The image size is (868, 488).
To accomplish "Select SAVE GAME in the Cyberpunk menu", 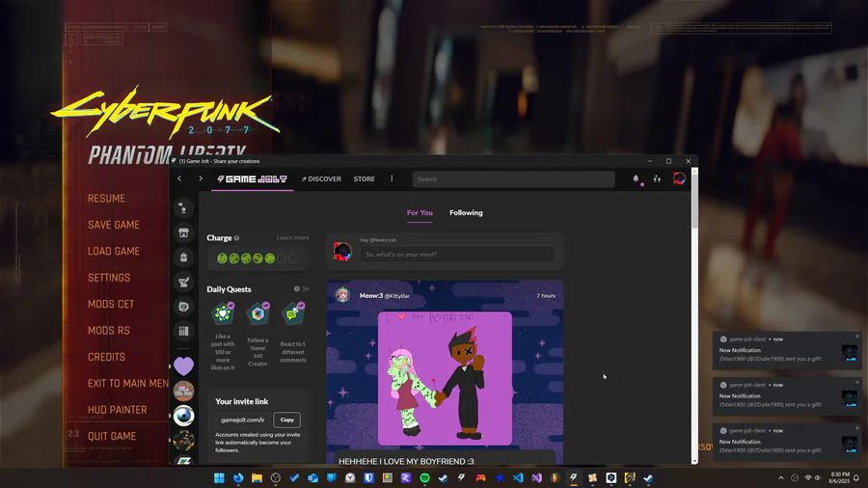I will pyautogui.click(x=114, y=225).
